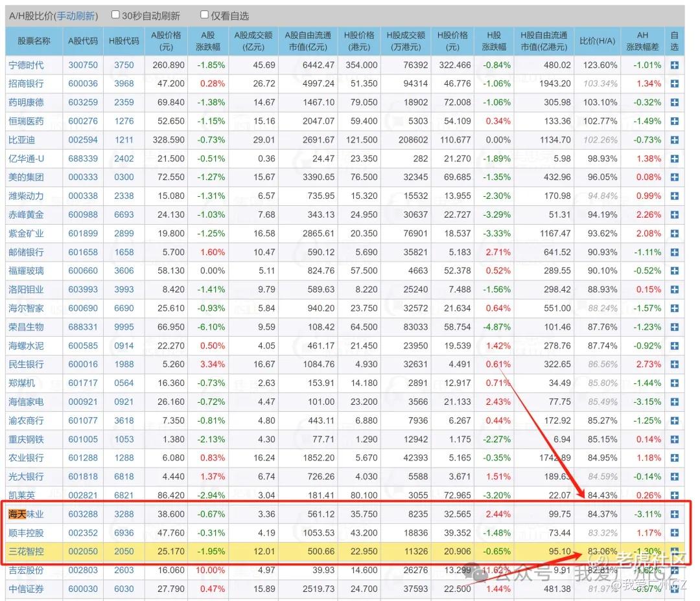The height and width of the screenshot is (601, 700).
Task: Open H-share code 0914 for 海螺水泥
Action: (124, 346)
